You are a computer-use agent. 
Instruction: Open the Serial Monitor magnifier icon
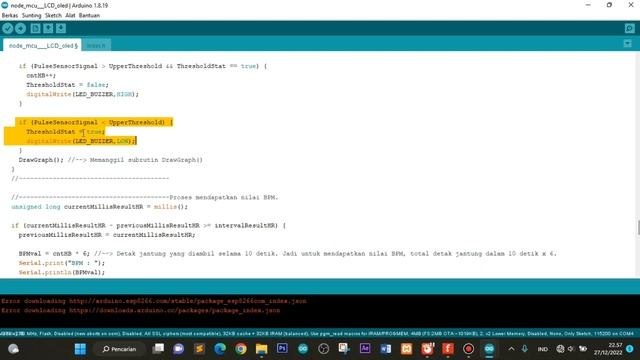pos(629,28)
